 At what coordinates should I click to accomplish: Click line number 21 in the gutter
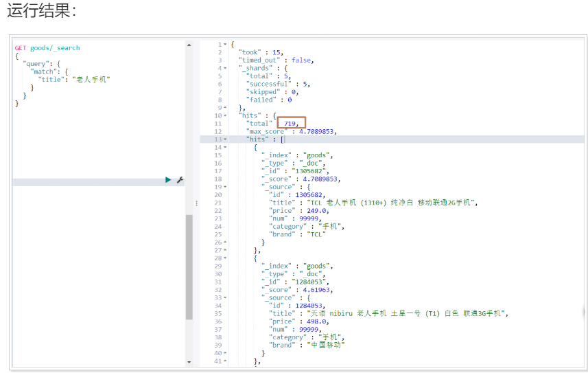point(218,203)
